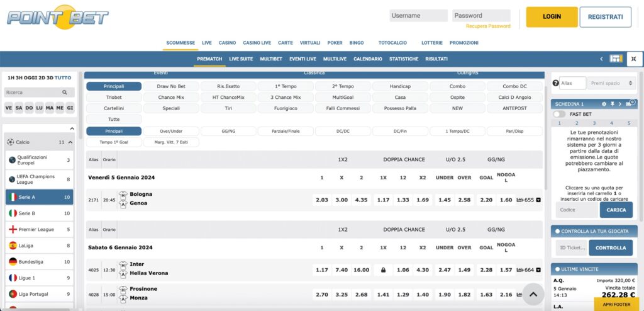Open the footer with APRI FOOTER
This screenshot has height=311, width=644.
(616, 305)
